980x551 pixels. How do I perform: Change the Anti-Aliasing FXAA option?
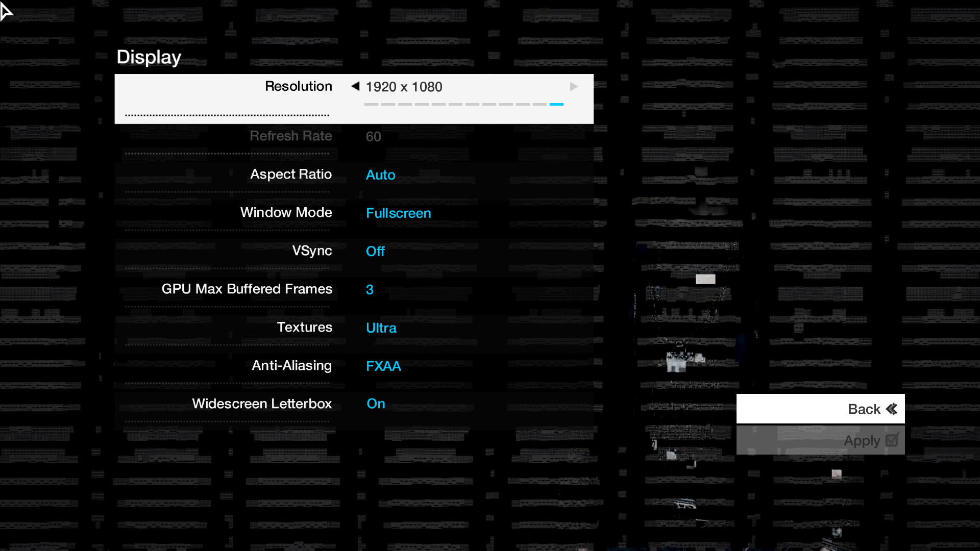click(x=383, y=366)
